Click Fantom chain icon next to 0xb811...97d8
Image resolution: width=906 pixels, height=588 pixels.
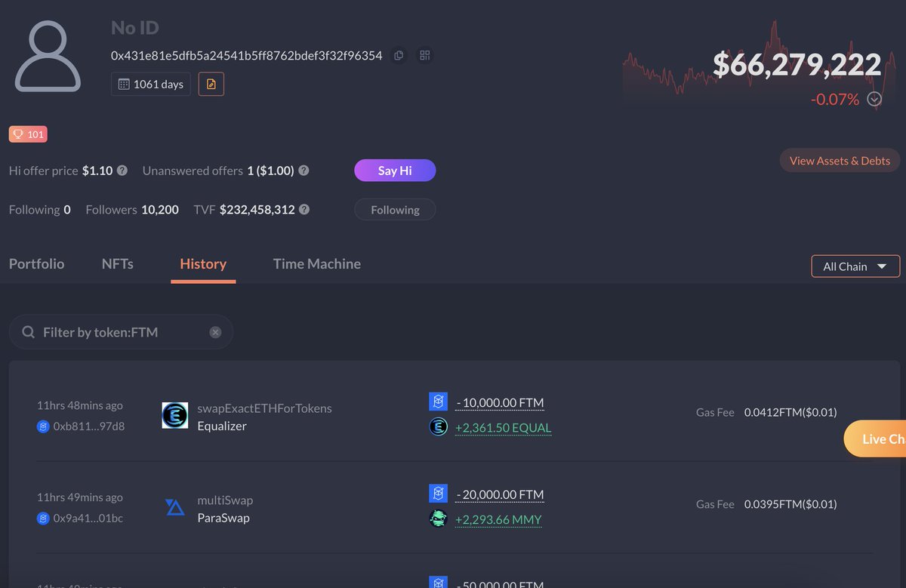point(43,426)
